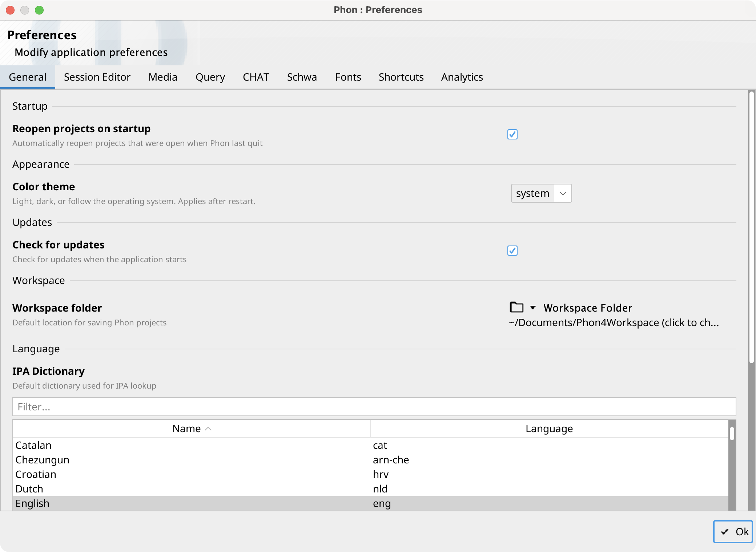Click the checkmark icon in Ok button
The image size is (756, 552).
click(x=725, y=532)
